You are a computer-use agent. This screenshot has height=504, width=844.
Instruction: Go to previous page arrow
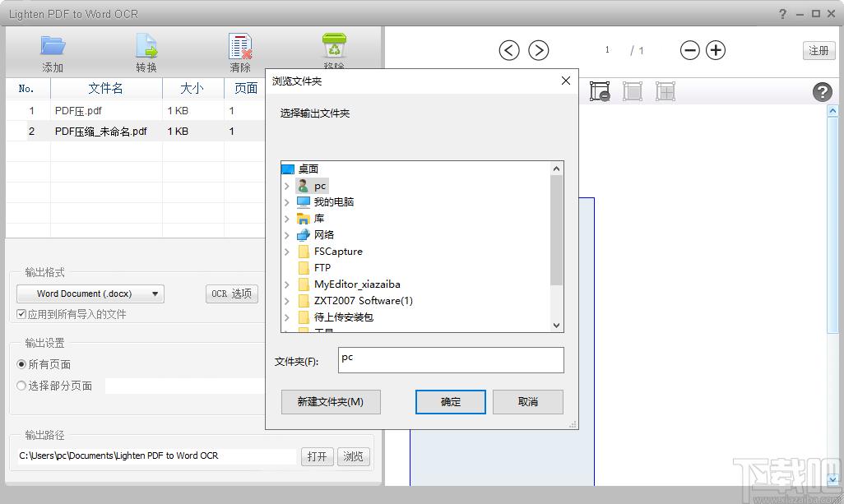509,50
